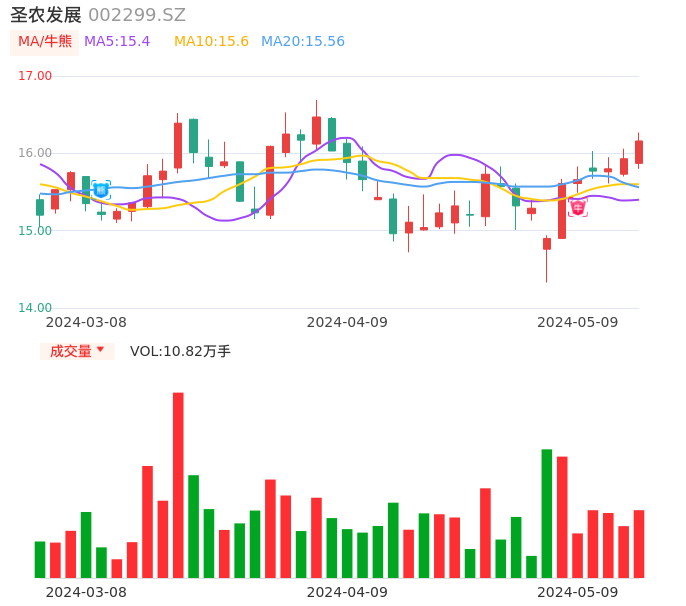Click the red triangle arrow beside 成交量
Screen dimensions: 686x606
[x=100, y=350]
